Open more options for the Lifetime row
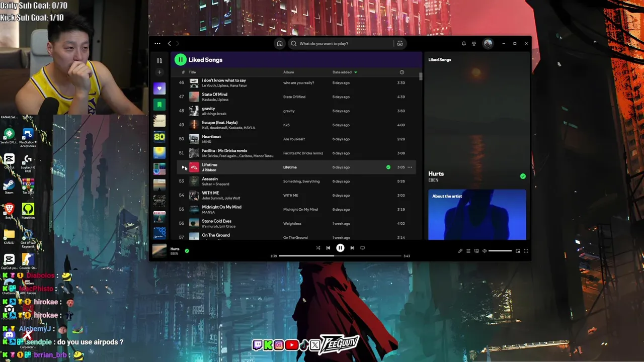This screenshot has width=644, height=362. click(410, 167)
